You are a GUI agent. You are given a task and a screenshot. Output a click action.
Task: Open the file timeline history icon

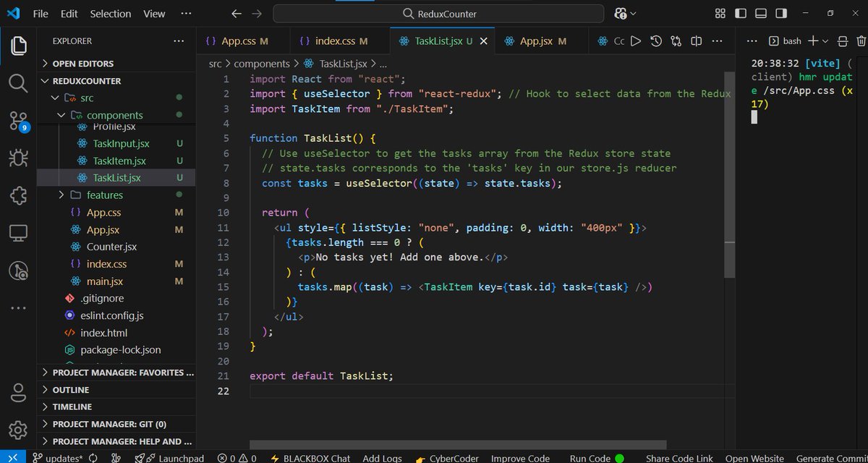point(656,41)
